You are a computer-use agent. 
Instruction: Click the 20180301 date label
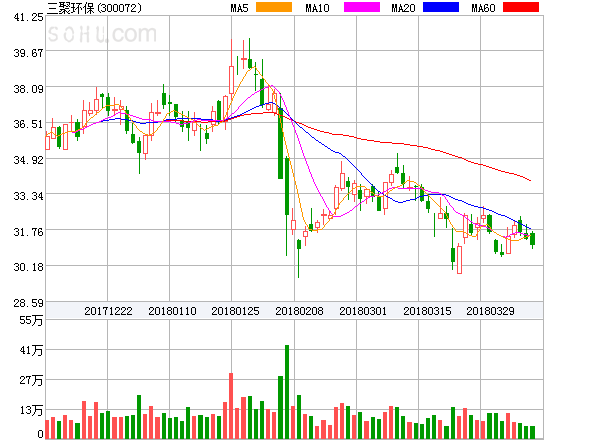[363, 311]
